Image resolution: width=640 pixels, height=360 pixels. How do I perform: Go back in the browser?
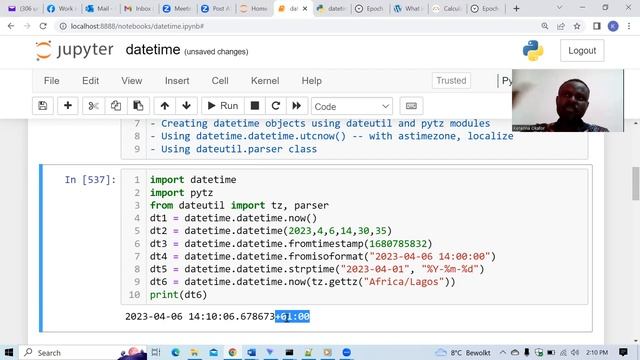(11, 26)
